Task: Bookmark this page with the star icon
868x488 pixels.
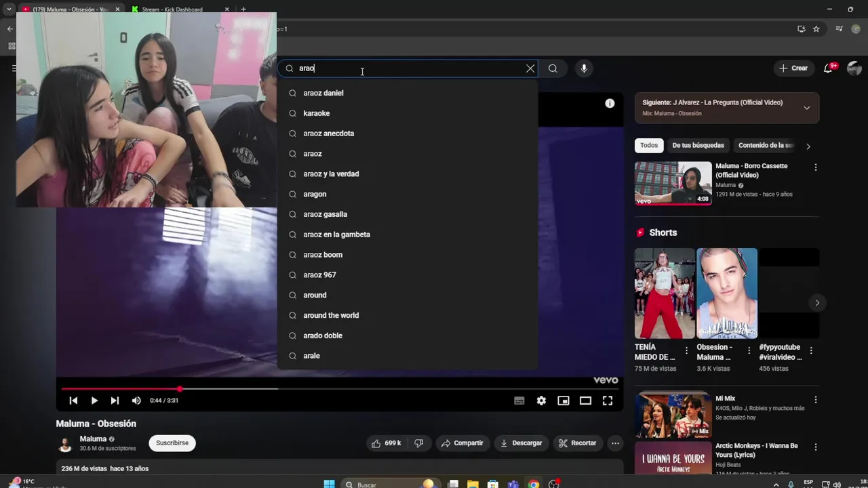Action: click(x=816, y=29)
